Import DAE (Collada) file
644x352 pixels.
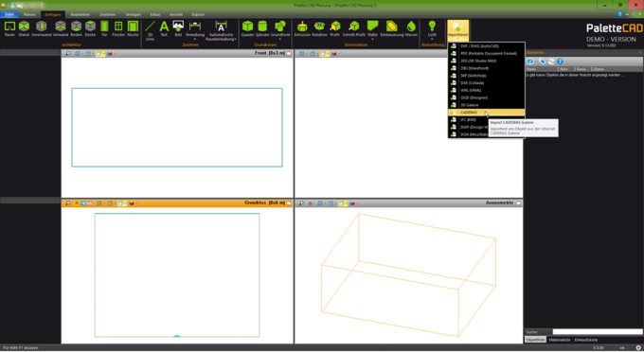(x=486, y=83)
